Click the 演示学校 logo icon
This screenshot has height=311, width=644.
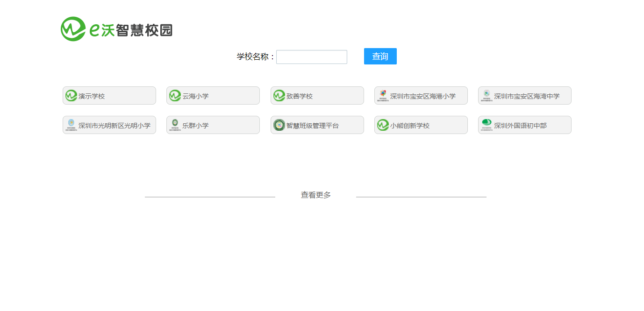(x=71, y=96)
